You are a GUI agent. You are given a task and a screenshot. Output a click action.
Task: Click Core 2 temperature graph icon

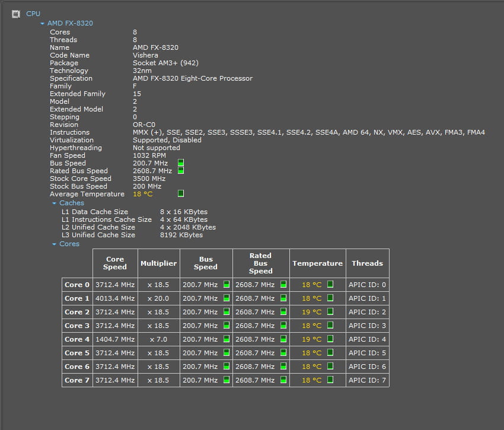tap(330, 311)
